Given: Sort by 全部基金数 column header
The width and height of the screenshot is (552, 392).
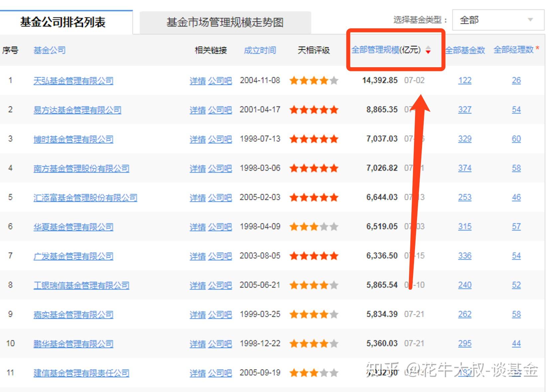Looking at the screenshot, I should coord(465,50).
